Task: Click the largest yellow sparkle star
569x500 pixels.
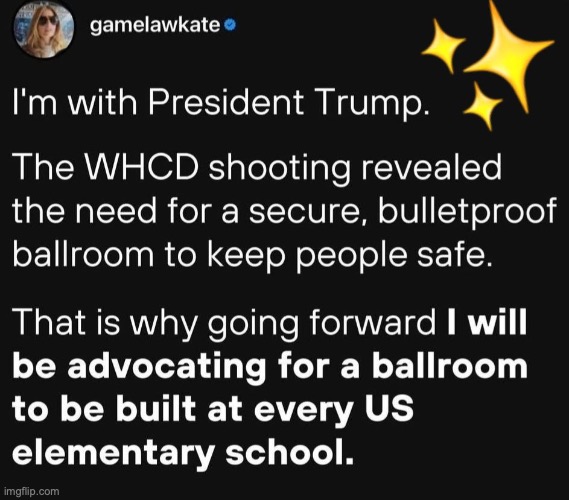Action: pos(509,54)
